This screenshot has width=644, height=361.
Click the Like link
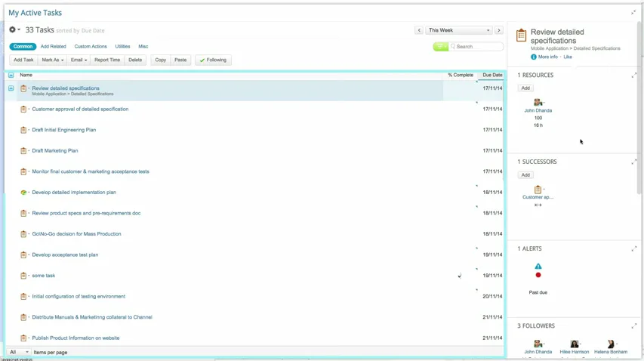click(568, 57)
